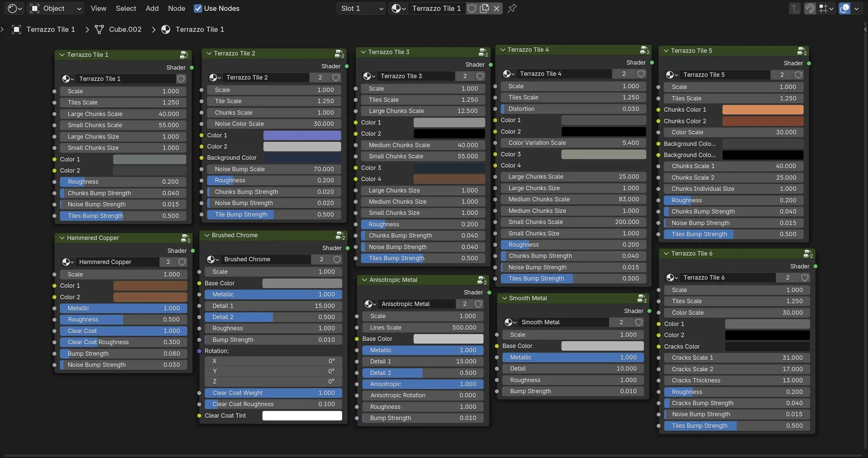The width and height of the screenshot is (868, 458).
Task: Click Large Chunks Scale field in Terrazzo Tile 1
Action: [x=123, y=114]
